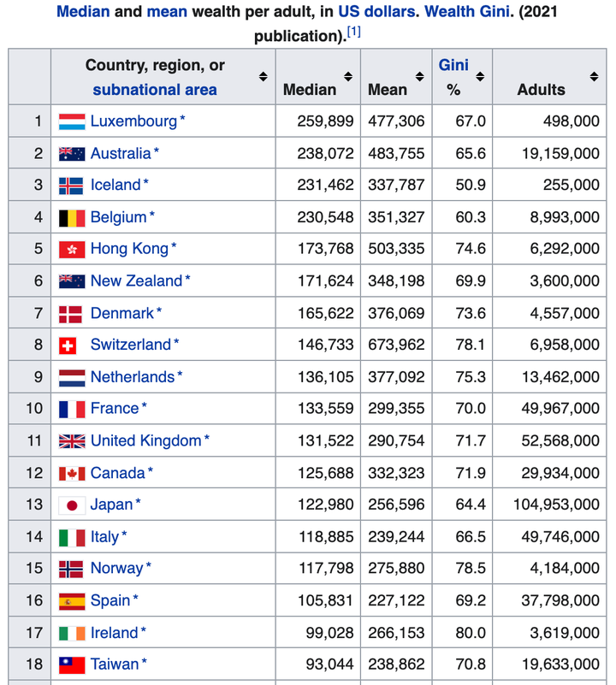Open the Taiwan article link
Screen dimensions: 616x685
point(115,664)
